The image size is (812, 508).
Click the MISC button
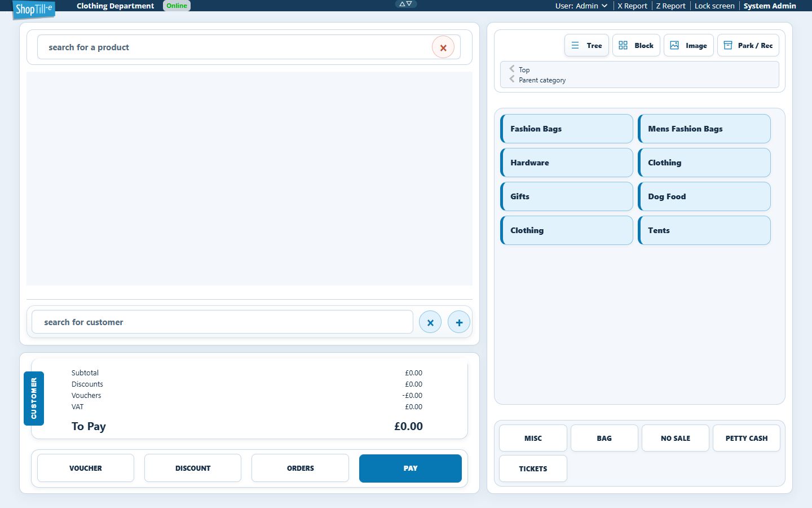coord(533,438)
